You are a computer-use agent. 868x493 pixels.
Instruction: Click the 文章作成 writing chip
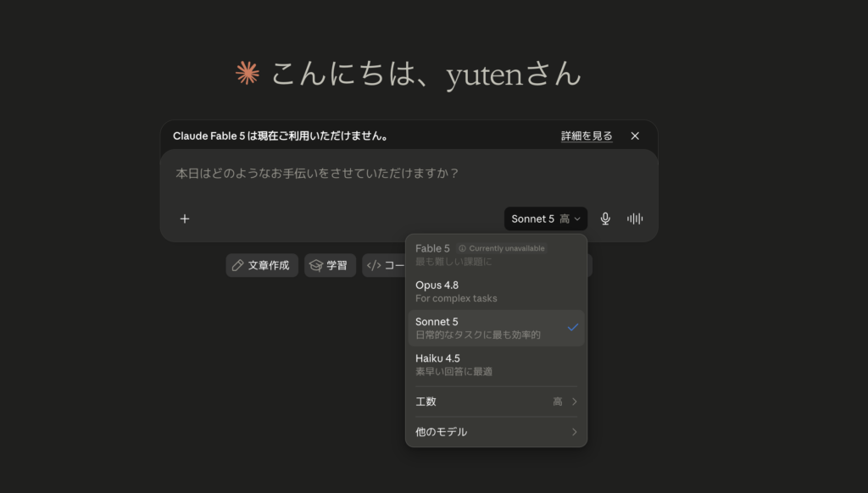(262, 265)
